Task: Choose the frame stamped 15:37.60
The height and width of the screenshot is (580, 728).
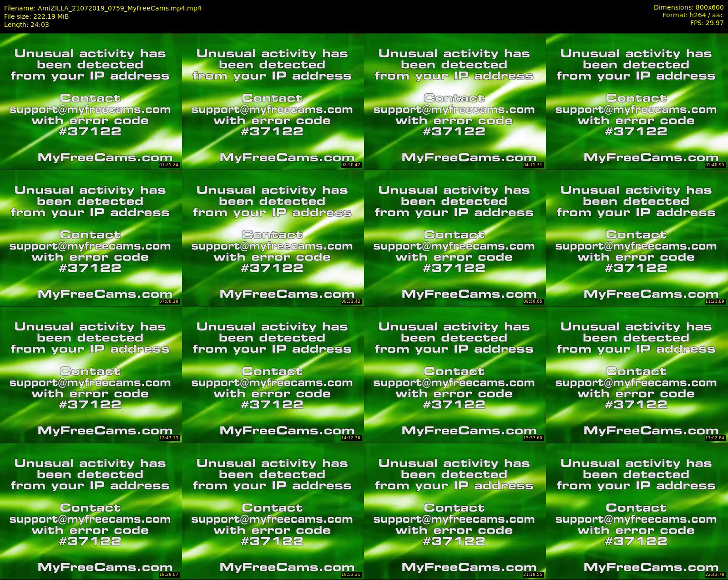Action: tap(455, 375)
